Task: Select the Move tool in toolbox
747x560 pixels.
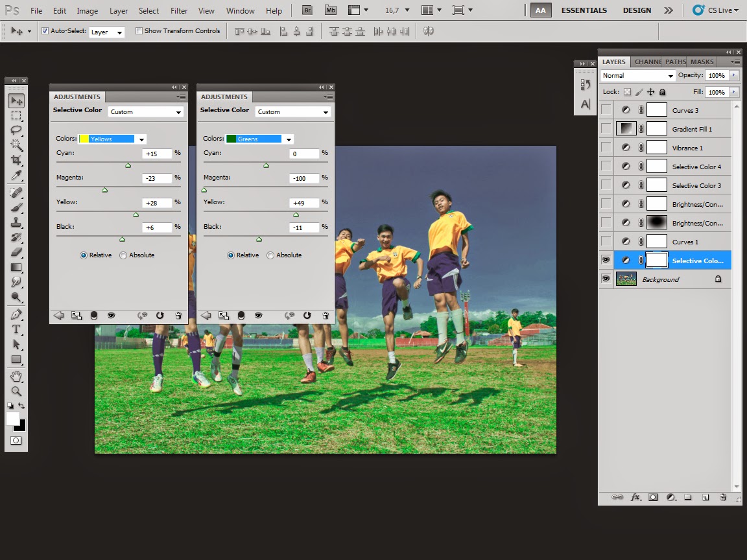Action: click(x=16, y=101)
